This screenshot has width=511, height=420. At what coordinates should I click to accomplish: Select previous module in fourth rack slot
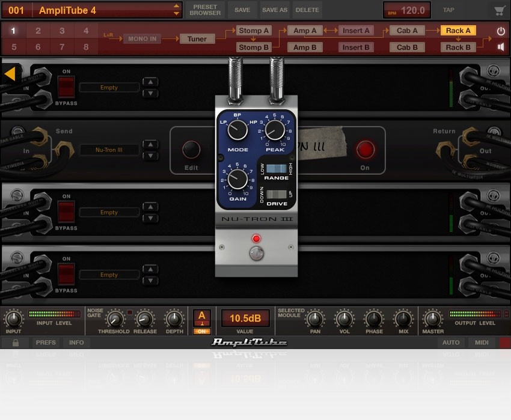tap(150, 269)
